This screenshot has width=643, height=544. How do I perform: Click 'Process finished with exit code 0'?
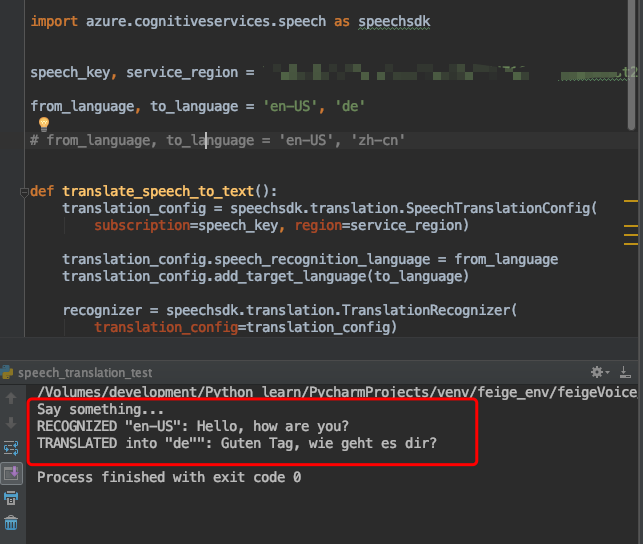[169, 477]
